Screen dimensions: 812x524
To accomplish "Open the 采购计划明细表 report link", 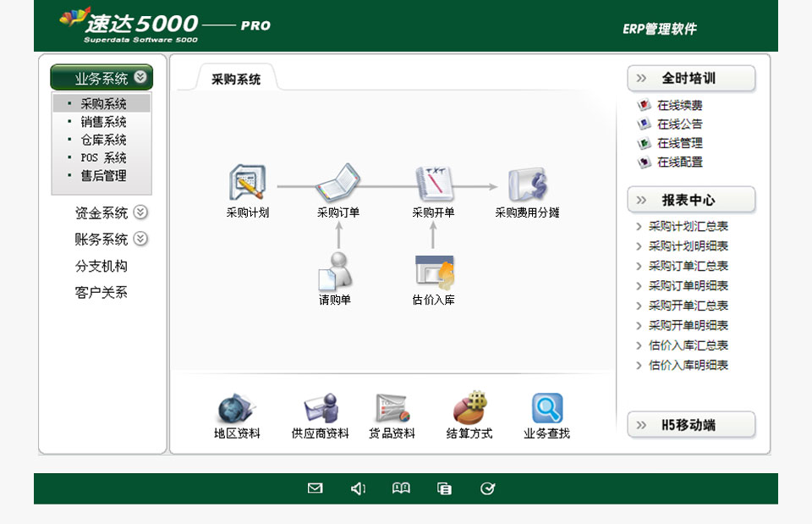I will tap(689, 245).
